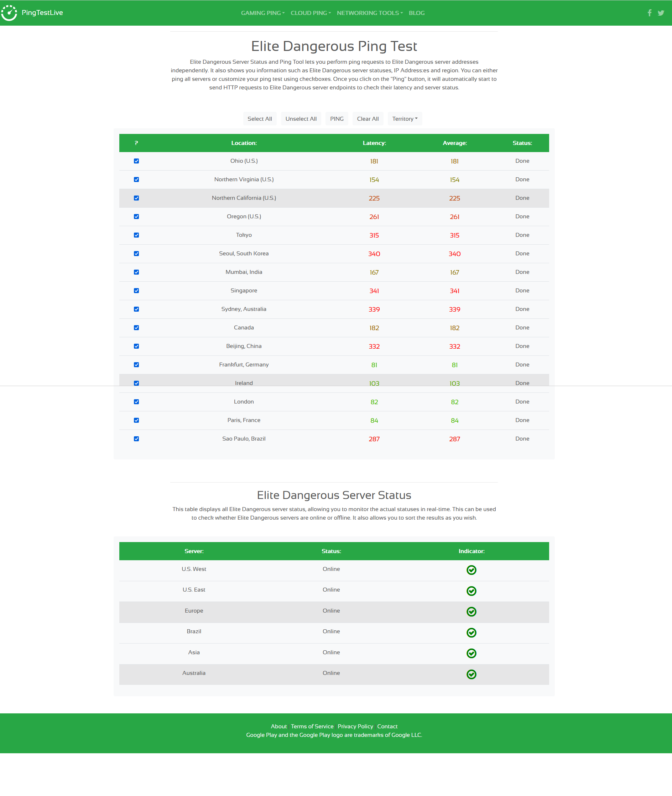
Task: Click the Unselect All button
Action: point(301,119)
